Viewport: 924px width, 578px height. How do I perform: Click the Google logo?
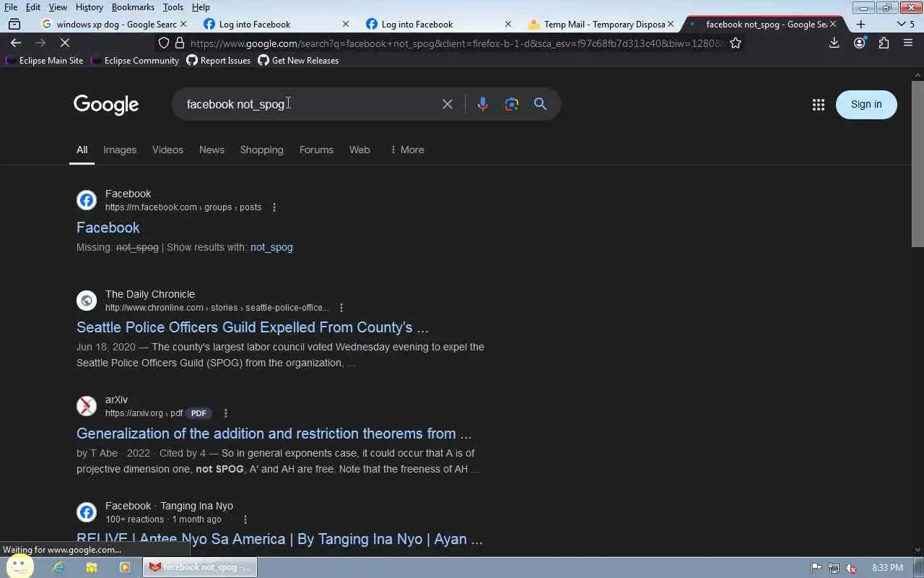click(x=106, y=105)
